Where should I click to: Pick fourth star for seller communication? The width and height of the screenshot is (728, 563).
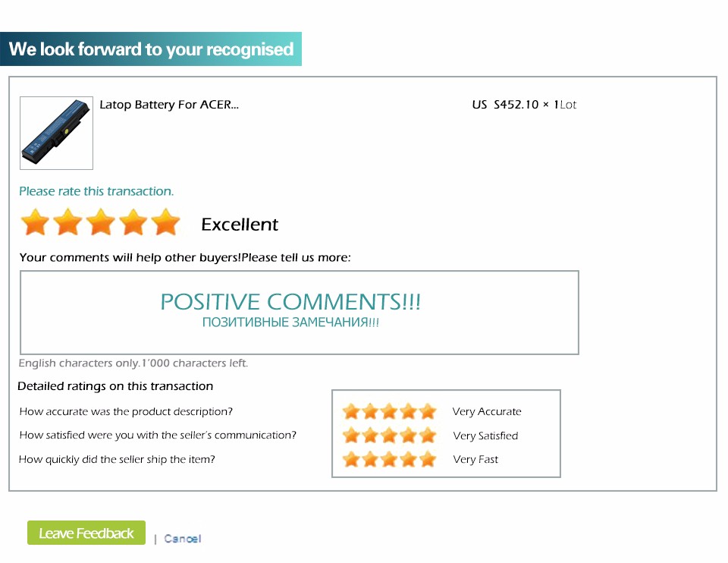pos(409,436)
